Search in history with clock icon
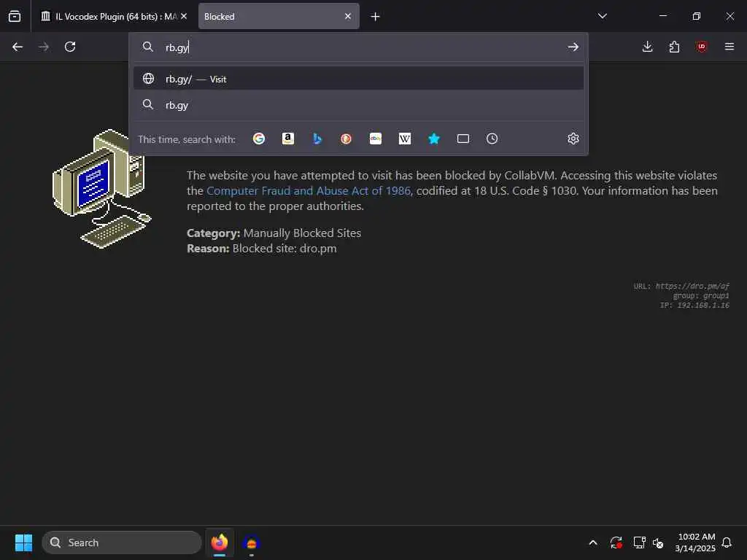The image size is (747, 560). [x=492, y=139]
